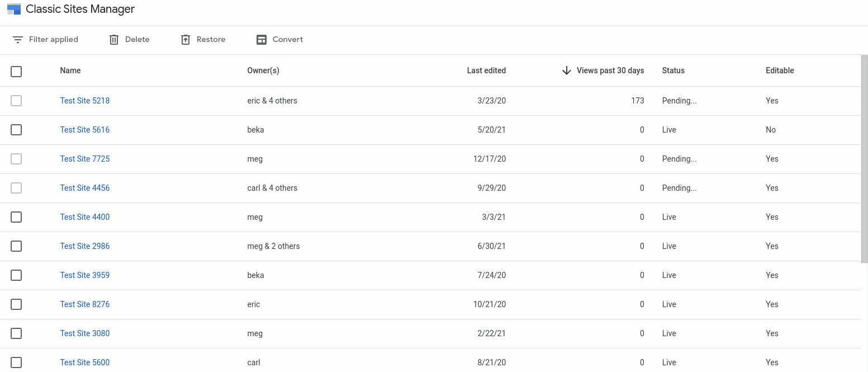The width and height of the screenshot is (868, 372).
Task: Click the Delete trash can icon
Action: (114, 40)
